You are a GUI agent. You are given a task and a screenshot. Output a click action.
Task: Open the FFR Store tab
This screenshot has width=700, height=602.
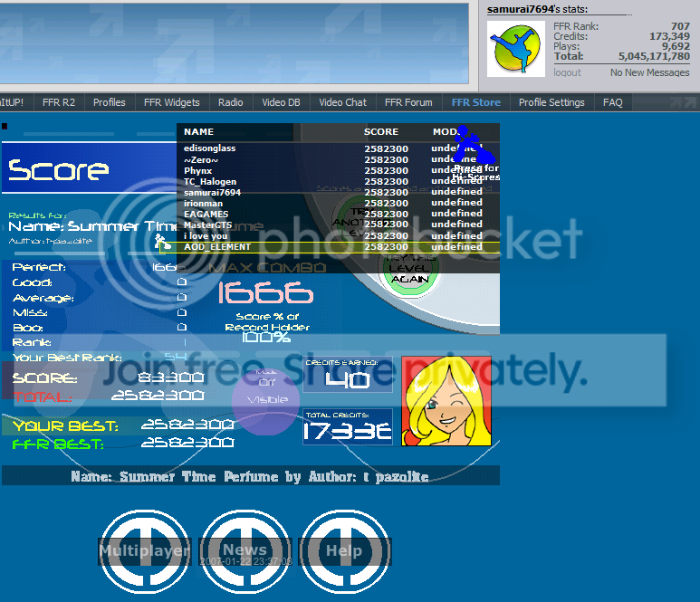[475, 102]
